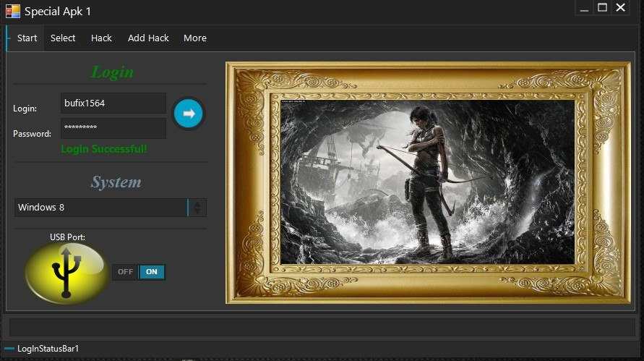644x361 pixels.
Task: Click the green Login Successful! message
Action: (104, 149)
